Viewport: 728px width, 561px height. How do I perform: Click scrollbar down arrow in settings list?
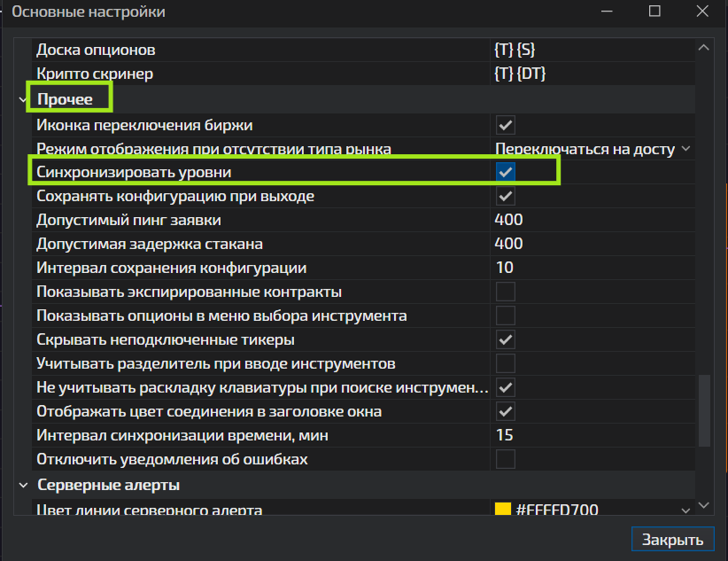(704, 505)
